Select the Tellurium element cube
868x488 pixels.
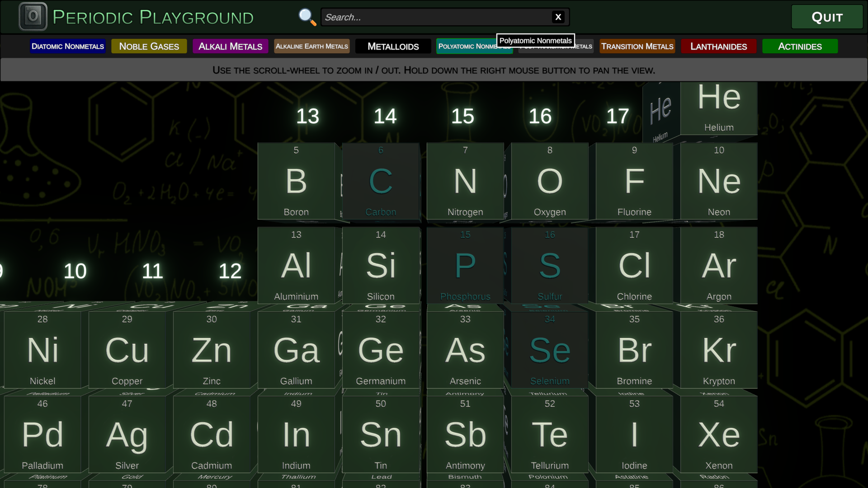coord(550,435)
